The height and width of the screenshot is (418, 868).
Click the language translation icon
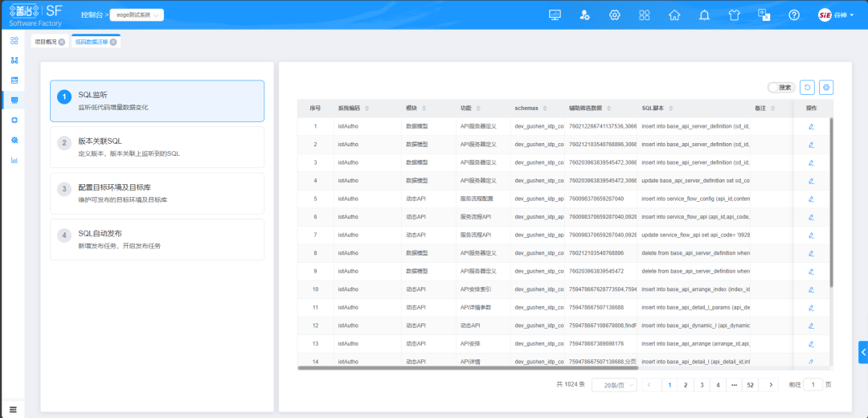[x=764, y=15]
